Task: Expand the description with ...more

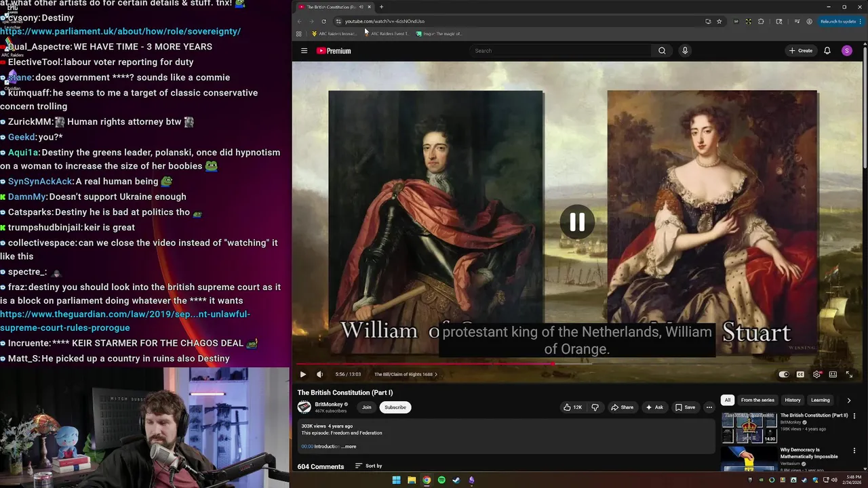Action: pyautogui.click(x=349, y=447)
